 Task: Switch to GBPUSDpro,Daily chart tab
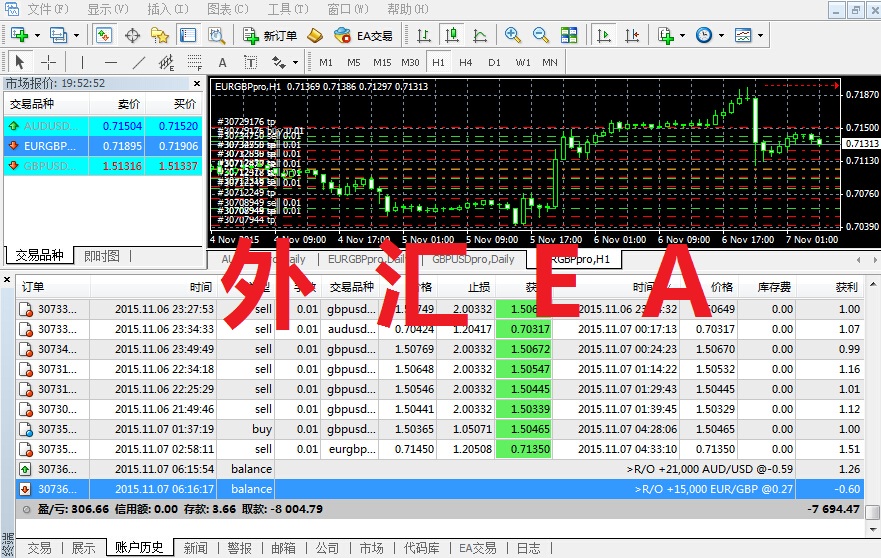[473, 259]
